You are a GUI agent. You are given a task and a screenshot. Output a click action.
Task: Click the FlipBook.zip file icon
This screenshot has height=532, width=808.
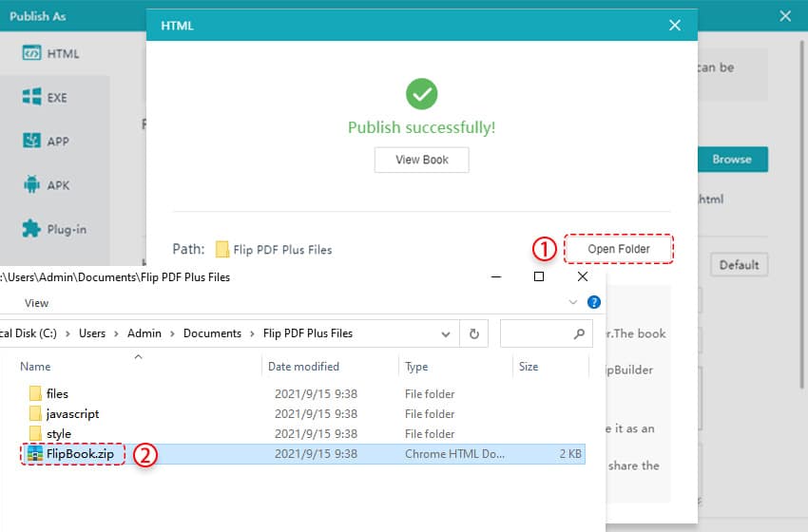click(x=35, y=454)
